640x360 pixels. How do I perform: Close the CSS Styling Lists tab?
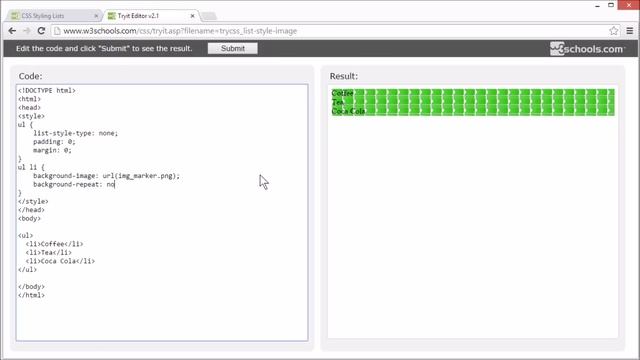[x=96, y=16]
